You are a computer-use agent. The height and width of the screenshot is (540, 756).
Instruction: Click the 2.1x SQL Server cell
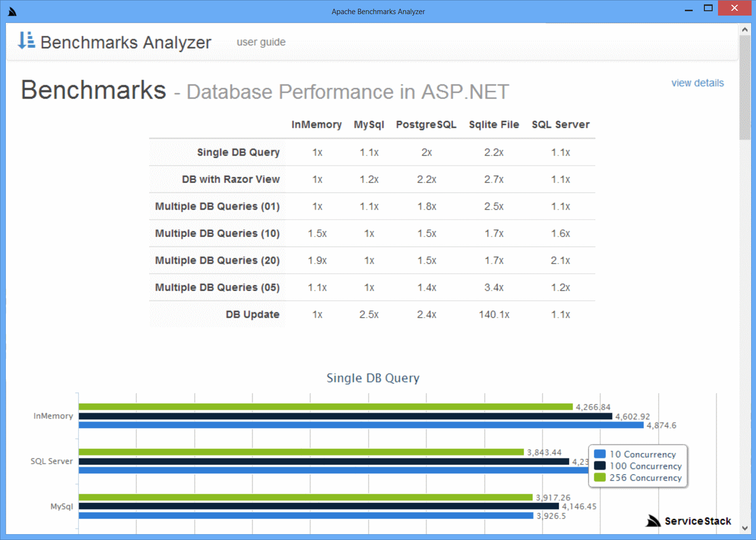coord(561,261)
